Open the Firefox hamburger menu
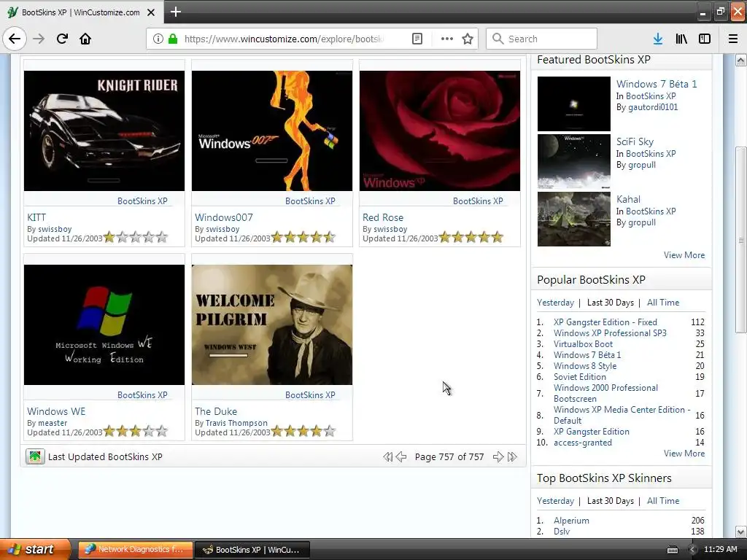Screen dimensions: 747x560 (x=733, y=39)
